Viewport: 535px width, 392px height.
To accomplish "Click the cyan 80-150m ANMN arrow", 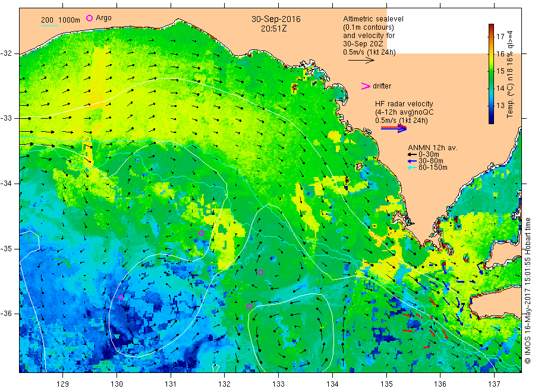I will coord(412,167).
